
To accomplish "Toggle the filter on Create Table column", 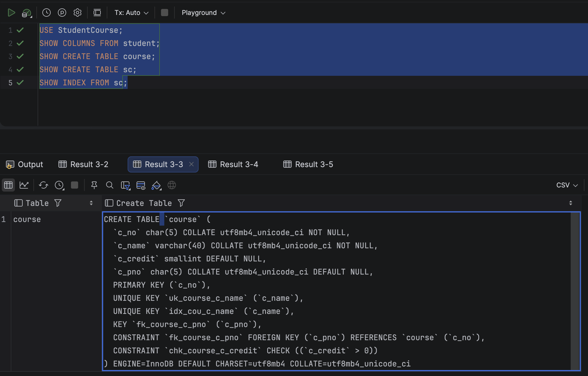I will pyautogui.click(x=181, y=203).
